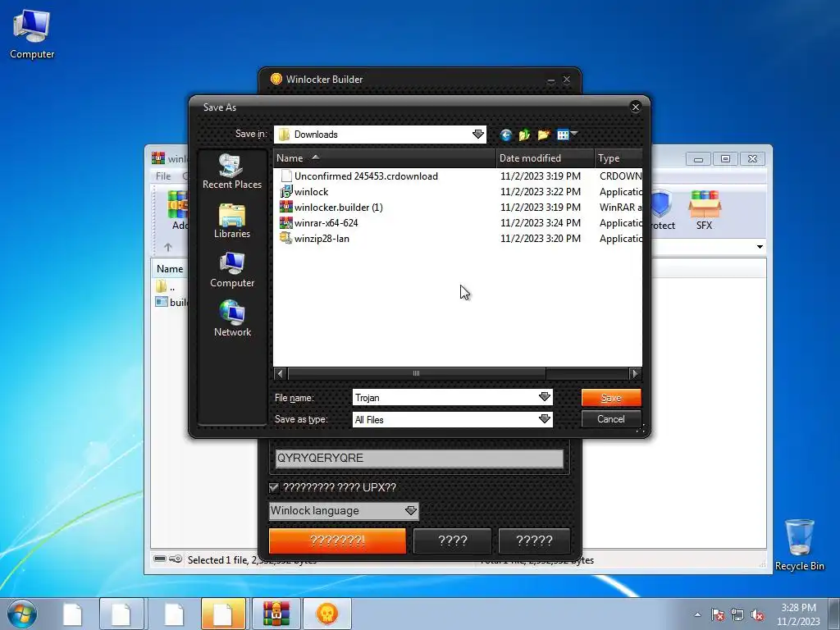Click the ???? button in Winlocker Builder
840x630 pixels.
(453, 541)
